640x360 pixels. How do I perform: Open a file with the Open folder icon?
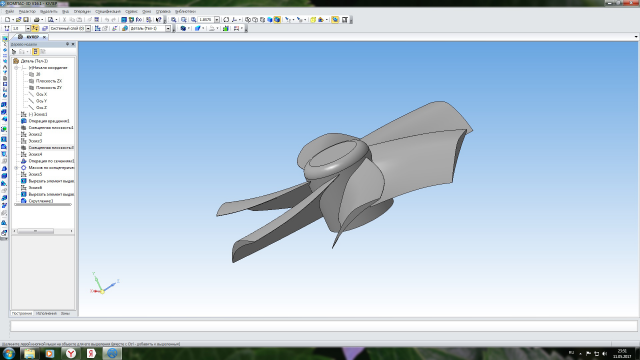(x=19, y=20)
